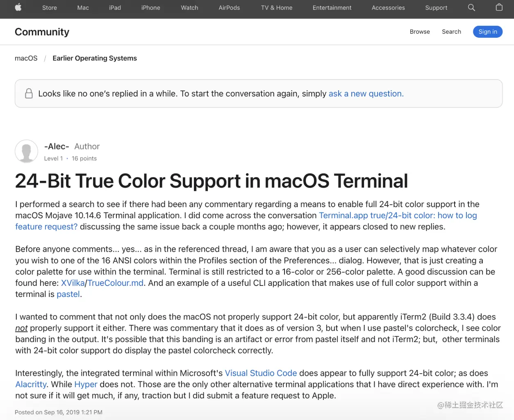Click the italic underlined word not

tap(21, 328)
